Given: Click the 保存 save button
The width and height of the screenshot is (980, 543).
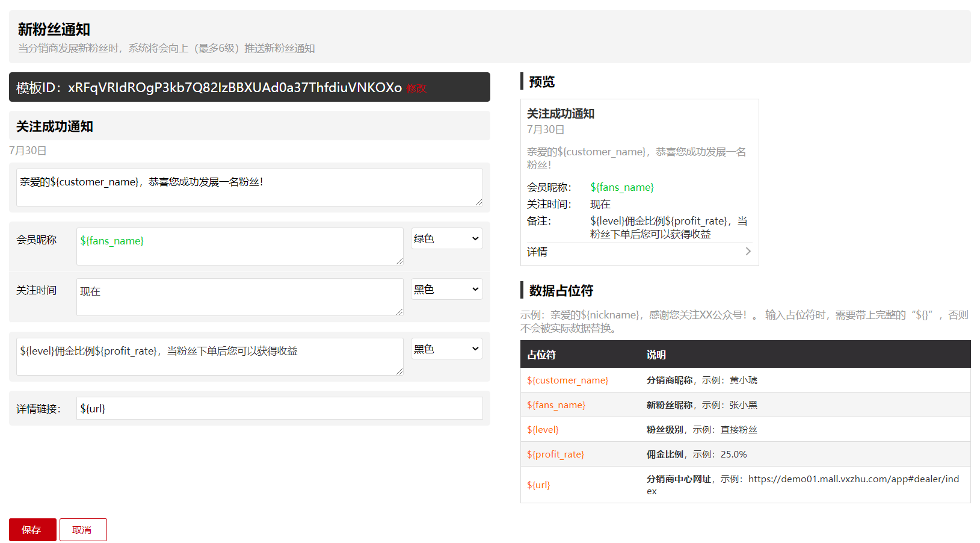Looking at the screenshot, I should click(x=32, y=530).
